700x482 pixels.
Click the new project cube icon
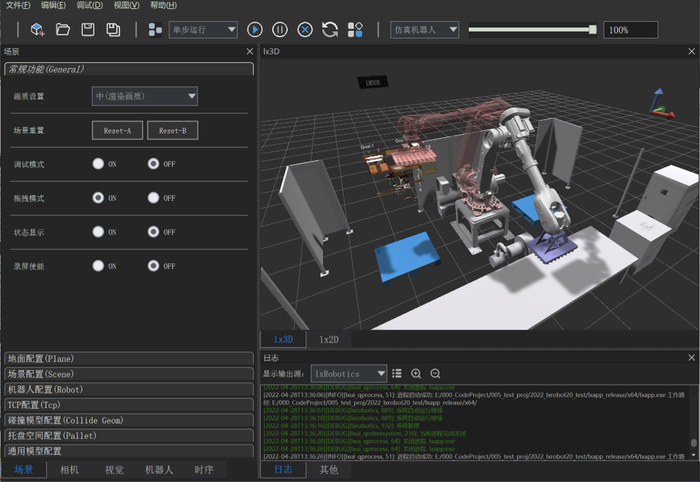pos(37,30)
